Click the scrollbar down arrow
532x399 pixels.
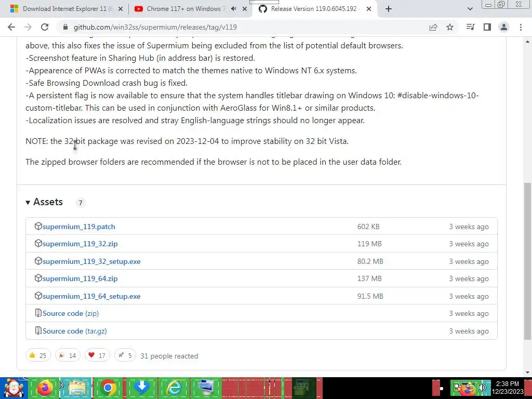(527, 373)
